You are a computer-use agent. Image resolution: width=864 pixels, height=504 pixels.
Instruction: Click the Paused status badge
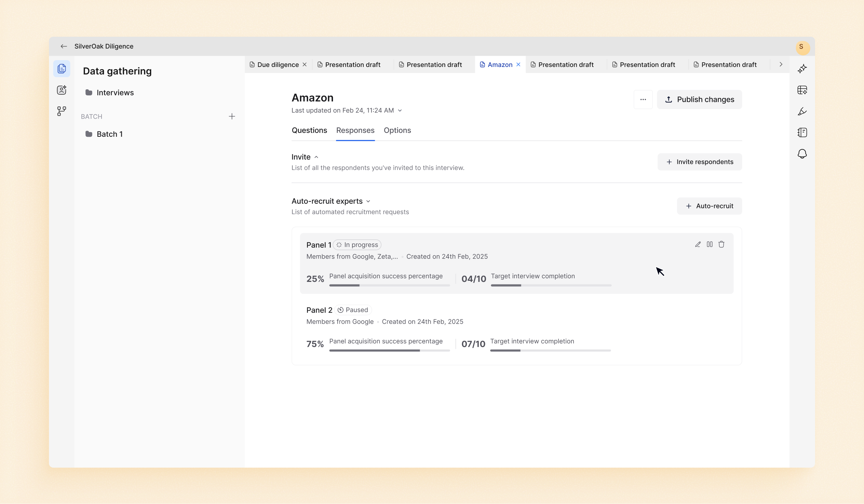pyautogui.click(x=353, y=310)
